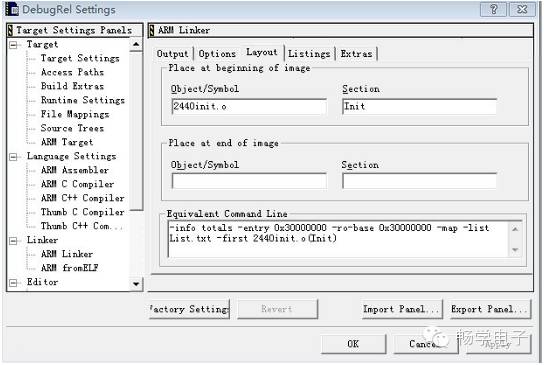Click the end-of-image Section field
This screenshot has width=544, height=365.
click(x=419, y=181)
